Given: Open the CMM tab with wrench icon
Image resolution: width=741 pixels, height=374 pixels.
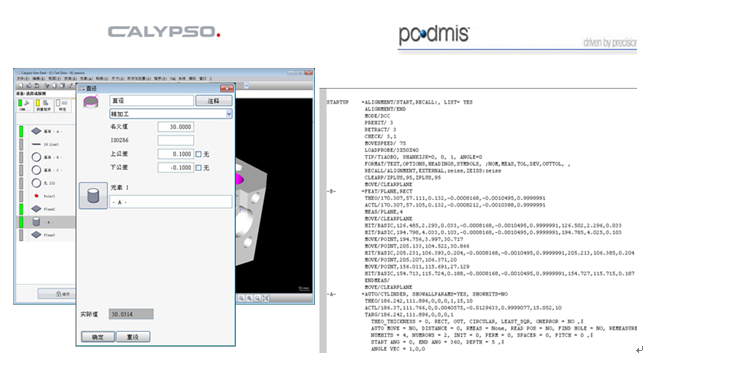Looking at the screenshot, I should point(23,105).
